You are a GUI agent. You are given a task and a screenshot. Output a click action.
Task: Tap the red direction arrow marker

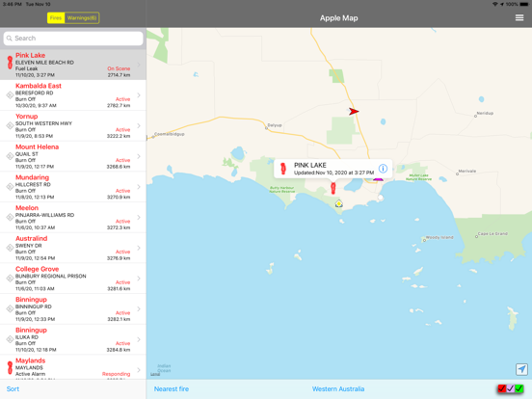(x=354, y=111)
